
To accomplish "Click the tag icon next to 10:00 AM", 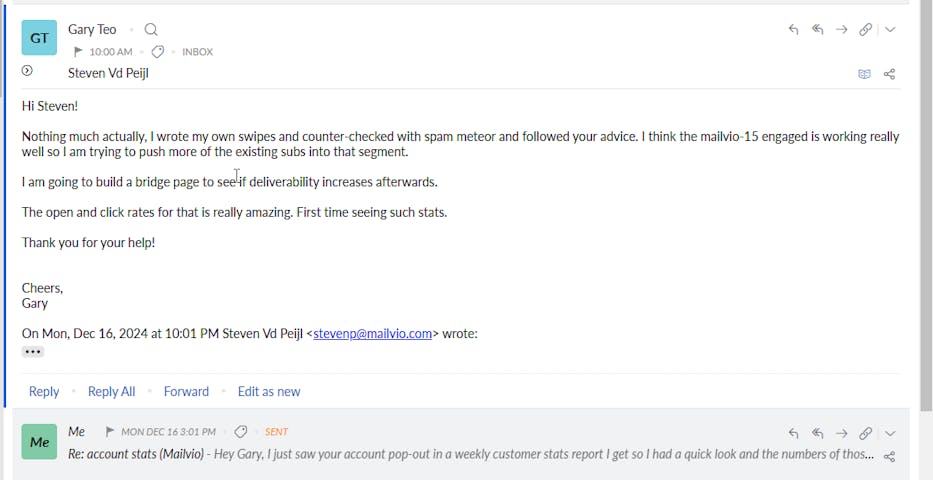I will 157,52.
